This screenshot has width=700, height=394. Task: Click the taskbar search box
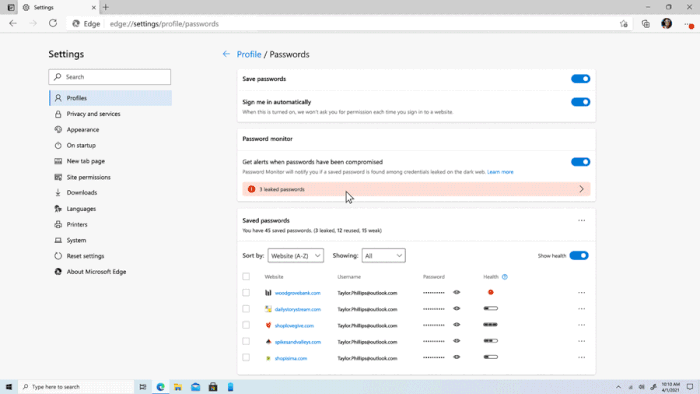coord(76,387)
